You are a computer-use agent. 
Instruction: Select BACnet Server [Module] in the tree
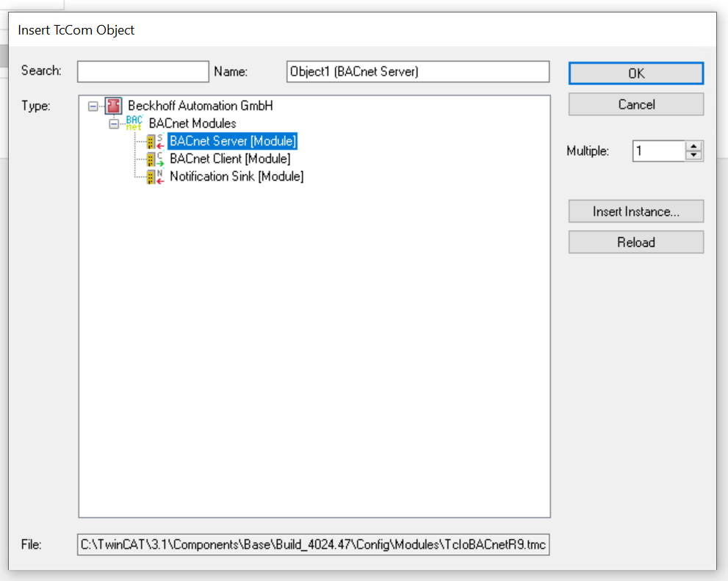coord(233,141)
